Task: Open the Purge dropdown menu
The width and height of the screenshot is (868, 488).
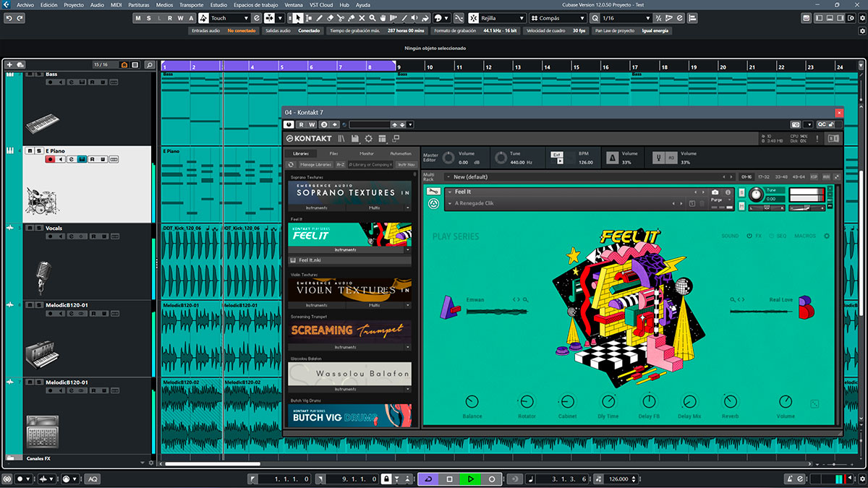Action: (719, 200)
